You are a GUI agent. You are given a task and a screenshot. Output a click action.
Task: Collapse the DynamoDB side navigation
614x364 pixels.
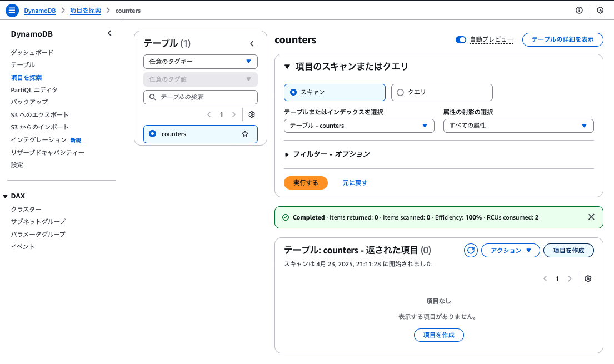(x=109, y=33)
